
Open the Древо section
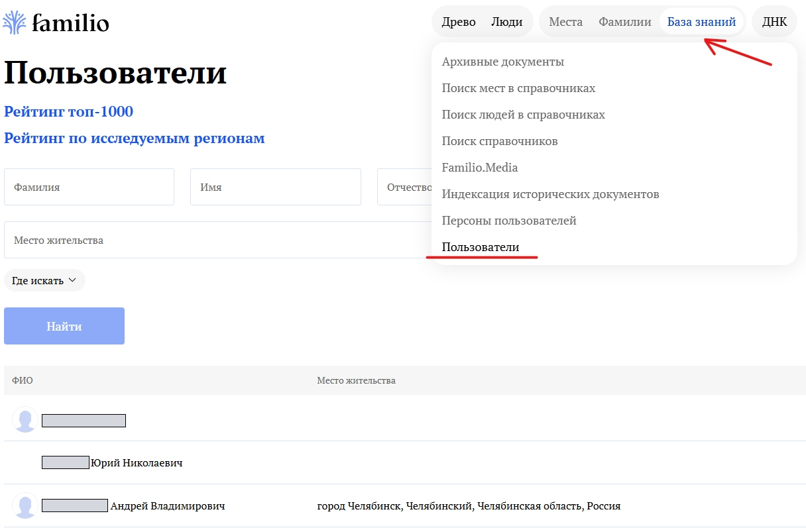point(459,22)
